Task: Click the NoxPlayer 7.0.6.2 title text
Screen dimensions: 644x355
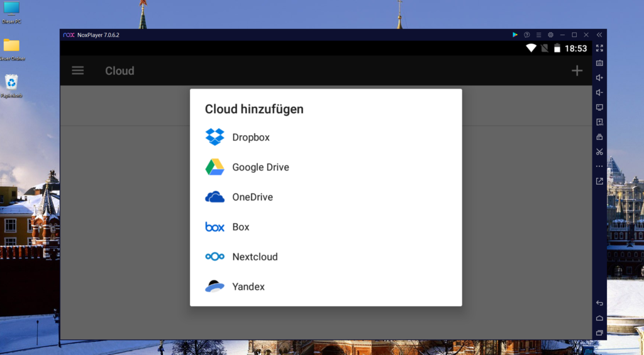Action: [x=98, y=35]
